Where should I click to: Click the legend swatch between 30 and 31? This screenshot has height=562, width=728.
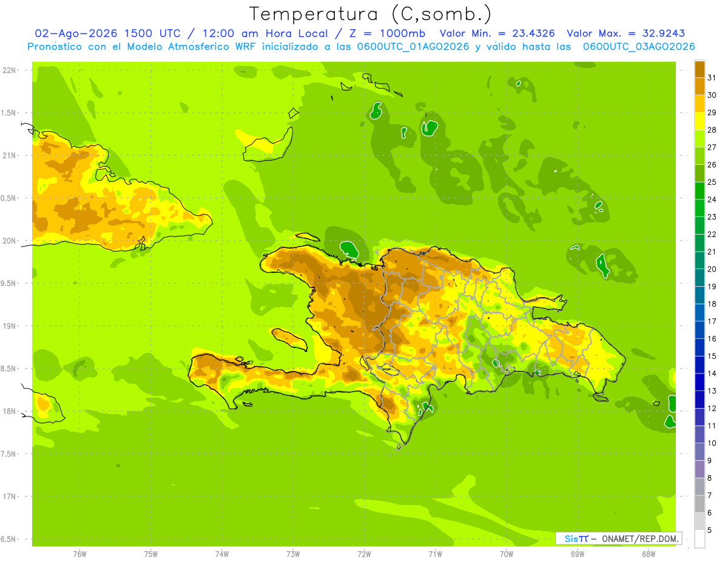coord(699,87)
